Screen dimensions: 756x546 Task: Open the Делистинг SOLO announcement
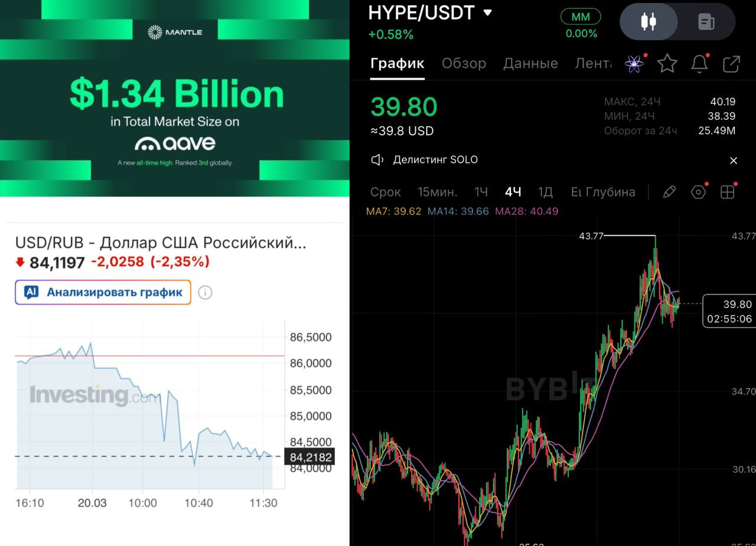point(435,160)
